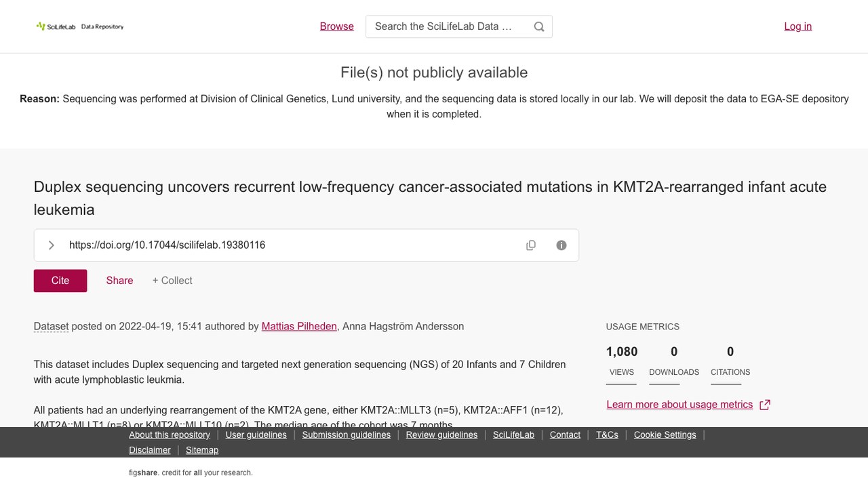Image resolution: width=868 pixels, height=488 pixels.
Task: Open Learn more about usage metrics
Action: [x=679, y=405]
